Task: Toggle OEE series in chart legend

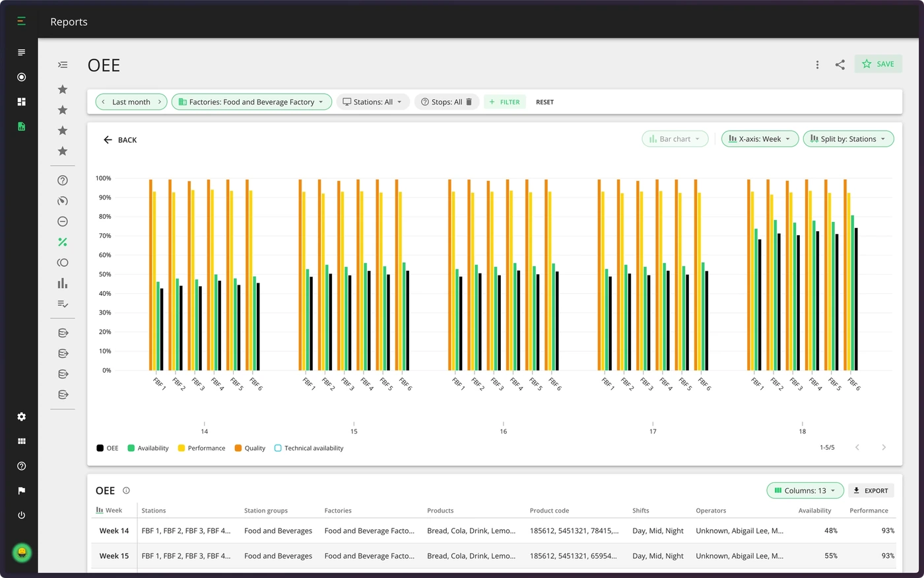Action: point(108,448)
